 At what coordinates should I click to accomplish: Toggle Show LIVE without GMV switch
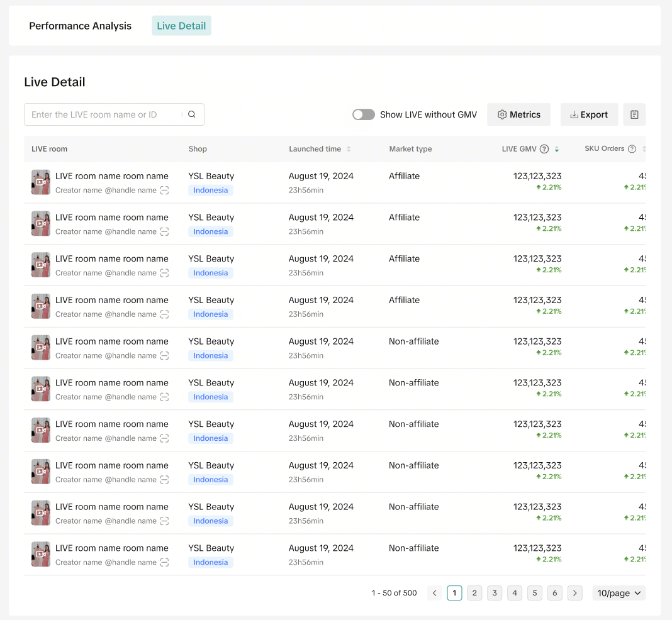click(x=364, y=114)
